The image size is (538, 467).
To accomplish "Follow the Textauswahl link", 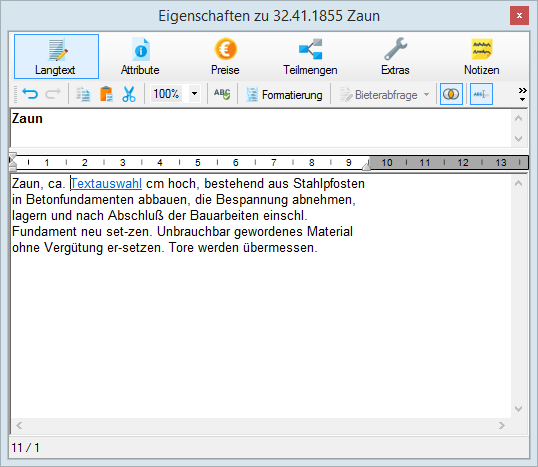I will 106,184.
